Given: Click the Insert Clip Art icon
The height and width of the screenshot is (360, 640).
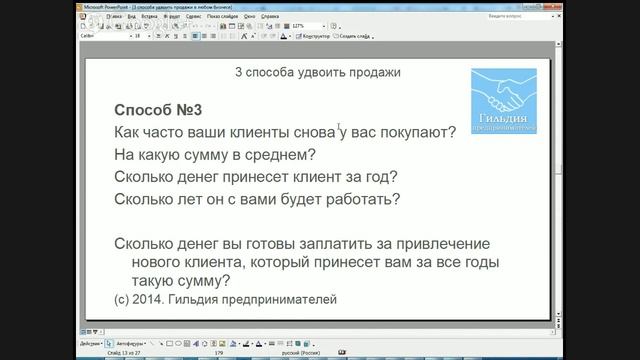Looking at the screenshot, I should tap(213, 344).
